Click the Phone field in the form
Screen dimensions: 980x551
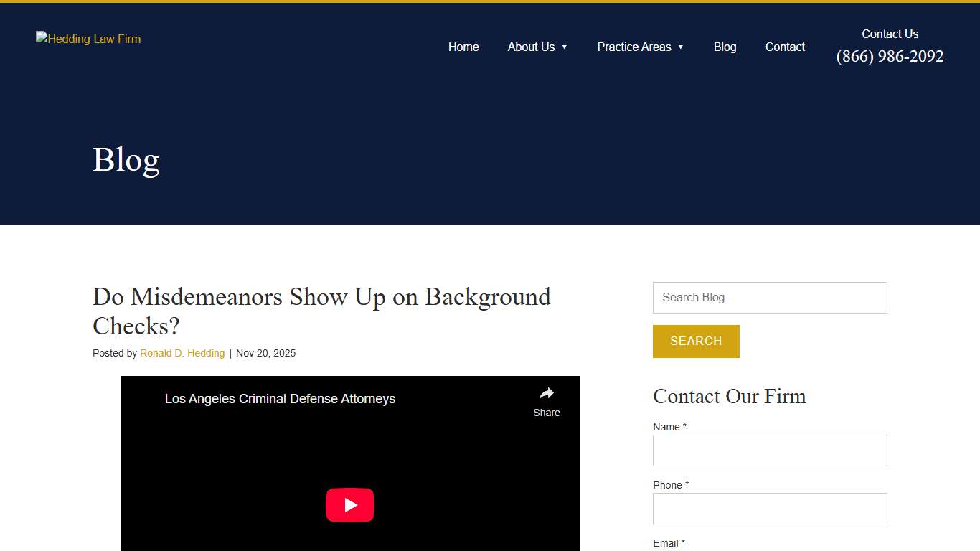click(x=769, y=508)
